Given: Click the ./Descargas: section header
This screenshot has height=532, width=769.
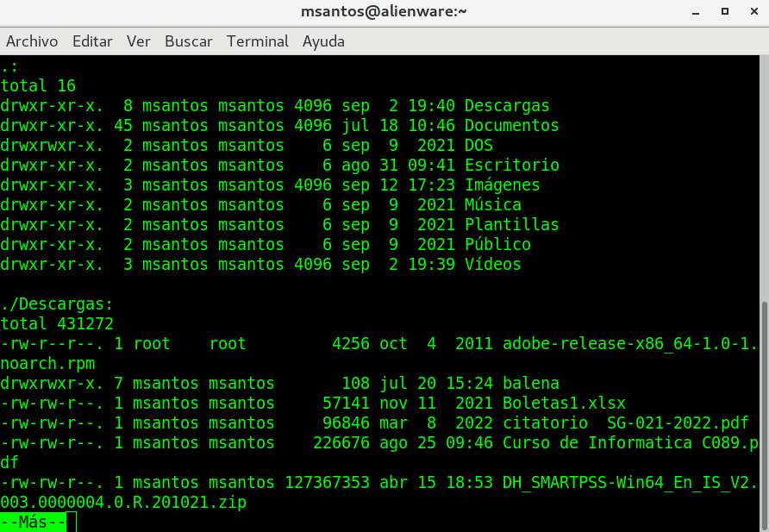Looking at the screenshot, I should coord(57,304).
